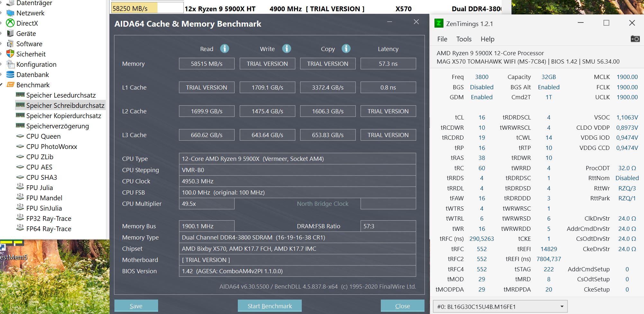Click the CPU PhotoWorxx chip icon
Image resolution: width=644 pixels, height=314 pixels.
(x=20, y=146)
